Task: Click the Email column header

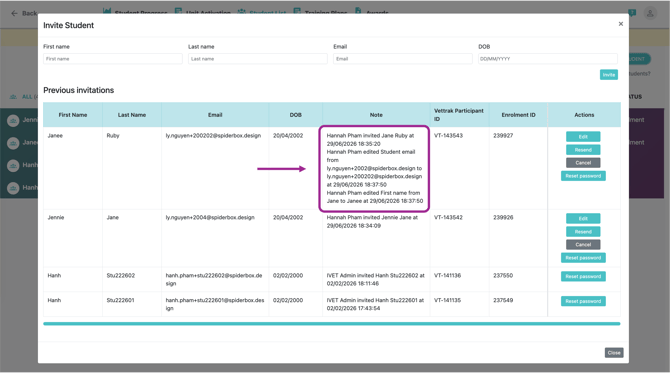Action: [215, 115]
